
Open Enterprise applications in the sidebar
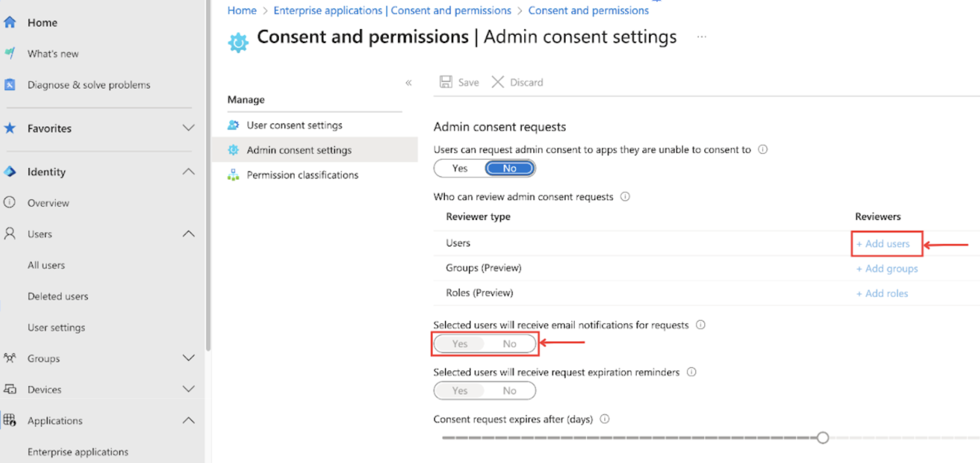pos(78,452)
